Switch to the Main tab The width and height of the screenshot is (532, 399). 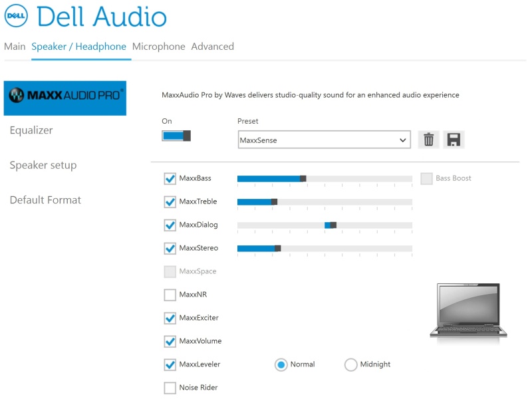point(15,47)
